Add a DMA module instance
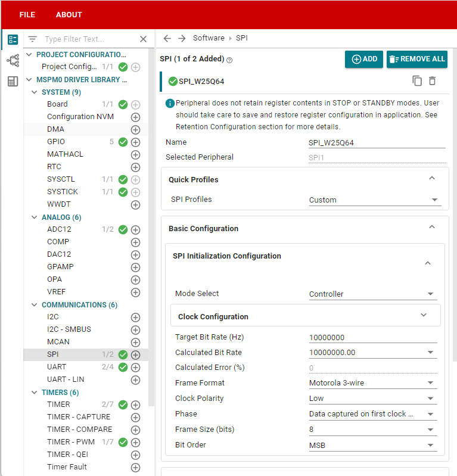Viewport: 457px width, 476px height. [135, 130]
